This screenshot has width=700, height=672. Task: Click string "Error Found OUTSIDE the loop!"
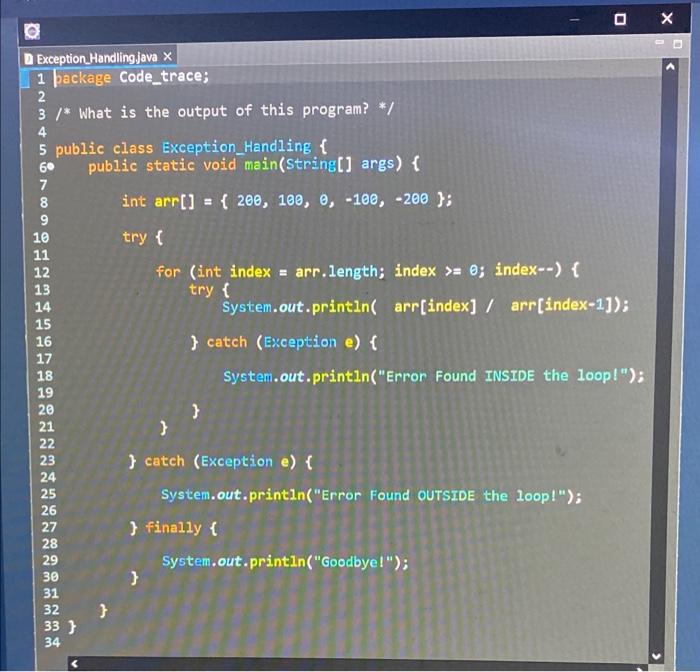click(x=440, y=496)
